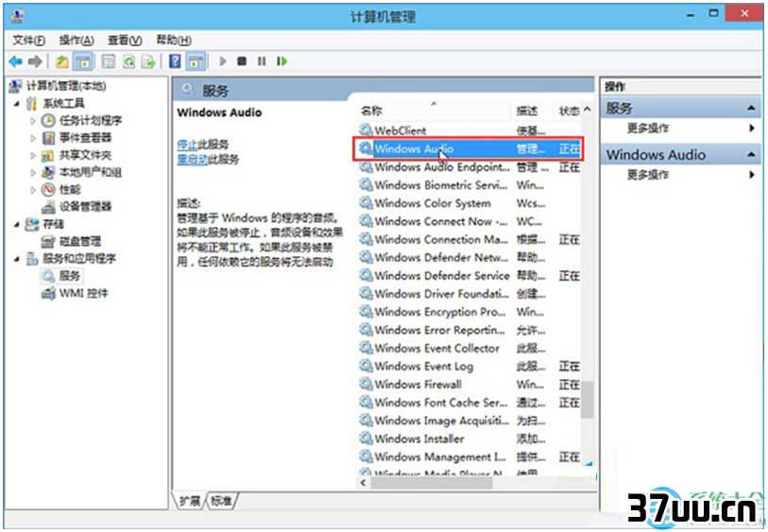The width and height of the screenshot is (768, 532).
Task: Click gear icon beside Windows Installer
Action: coord(366,438)
